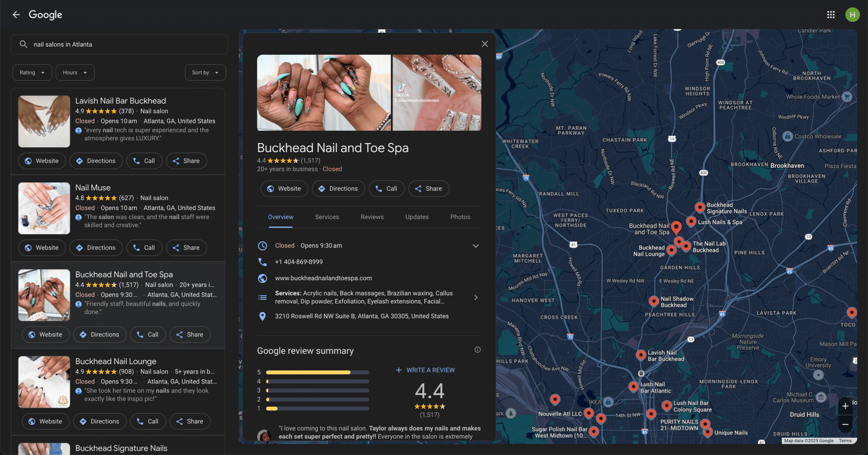
Task: Click the Nail Muse listing thumbnail
Action: [x=44, y=208]
